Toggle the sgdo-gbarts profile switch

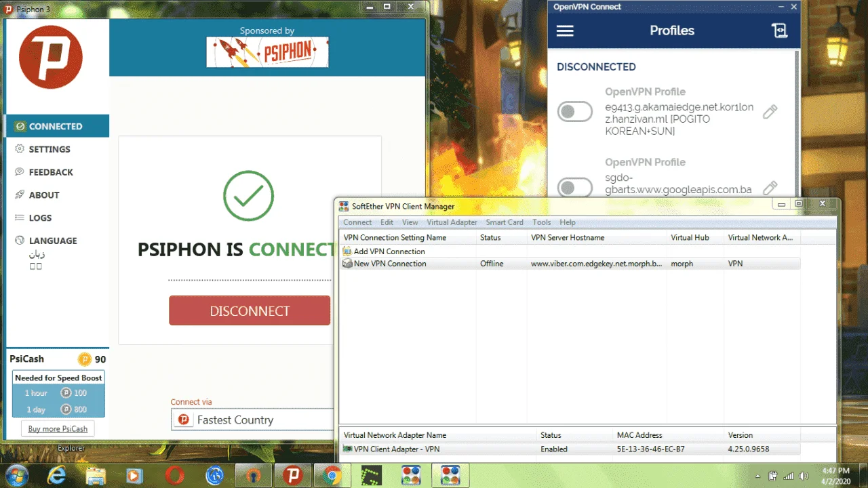point(575,188)
